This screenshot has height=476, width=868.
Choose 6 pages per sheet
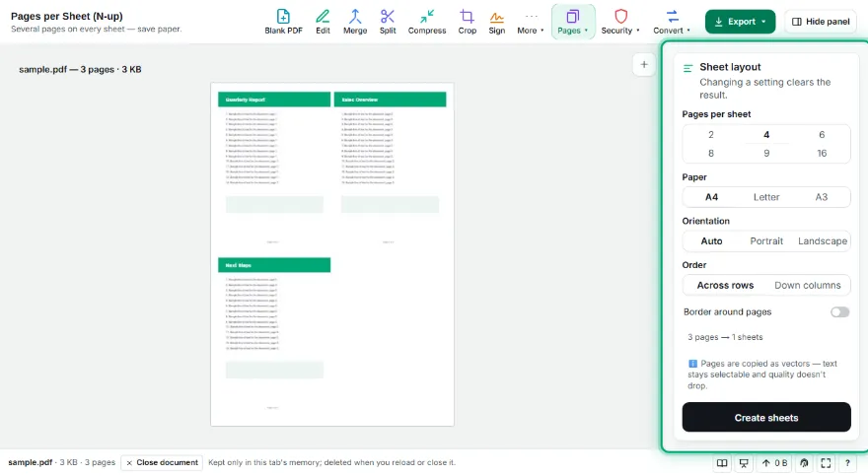coord(822,134)
